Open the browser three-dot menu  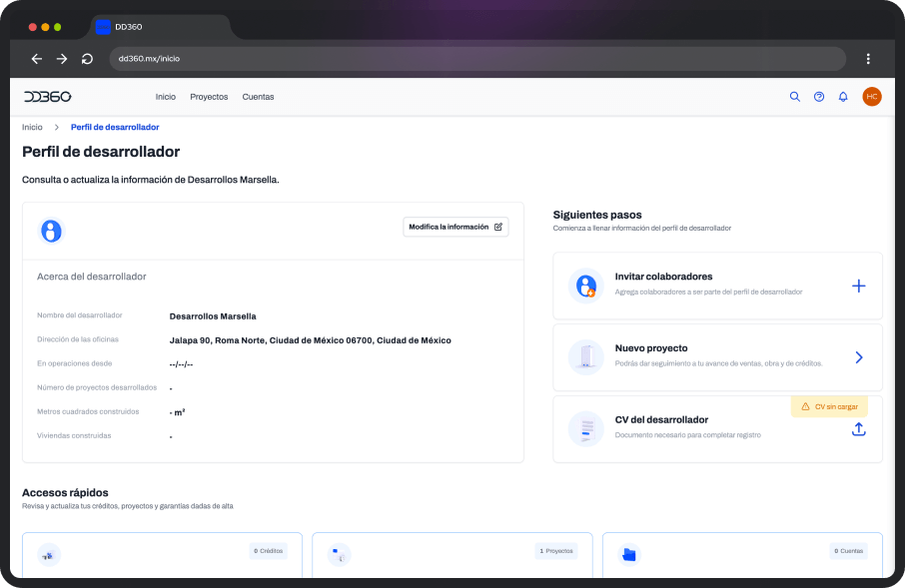868,59
